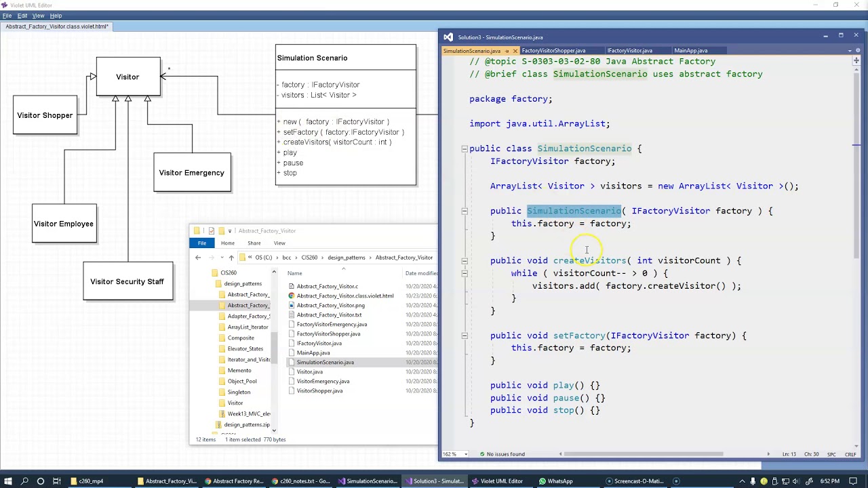Click the Ln: 13 status bar entry
The image size is (868, 488).
coord(789,454)
